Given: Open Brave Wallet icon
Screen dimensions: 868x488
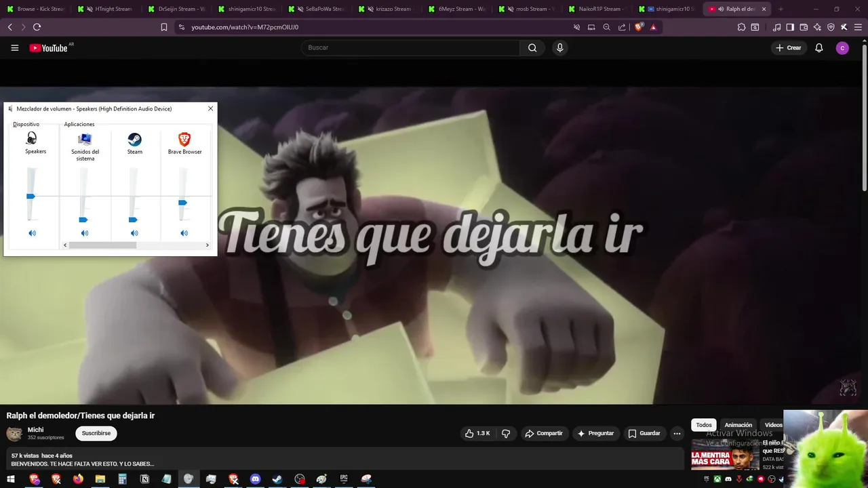Looking at the screenshot, I should [804, 27].
